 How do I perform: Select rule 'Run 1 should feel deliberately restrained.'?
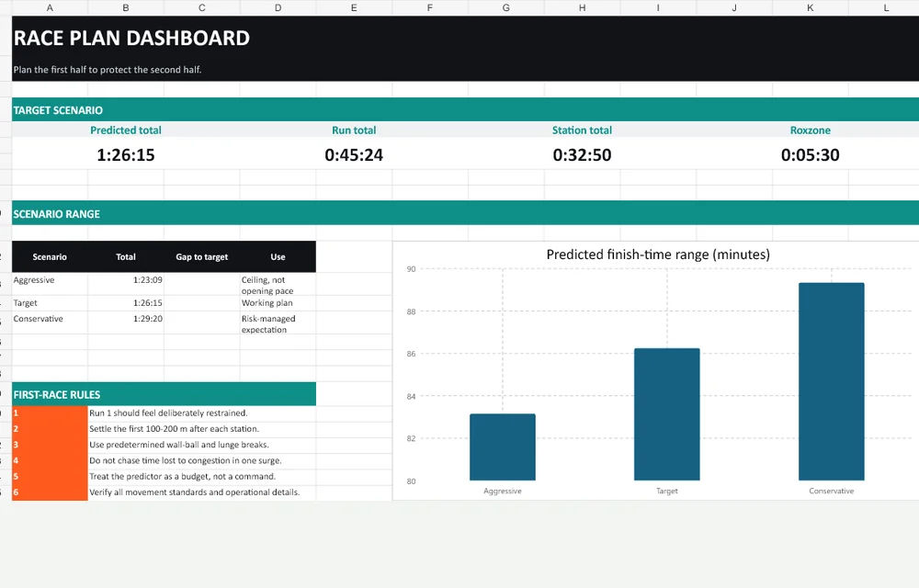click(x=201, y=413)
